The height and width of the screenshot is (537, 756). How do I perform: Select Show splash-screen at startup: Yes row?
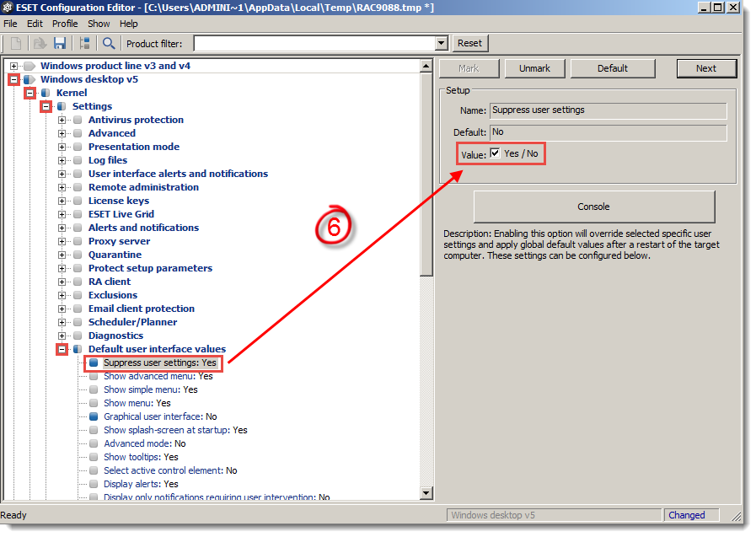175,430
